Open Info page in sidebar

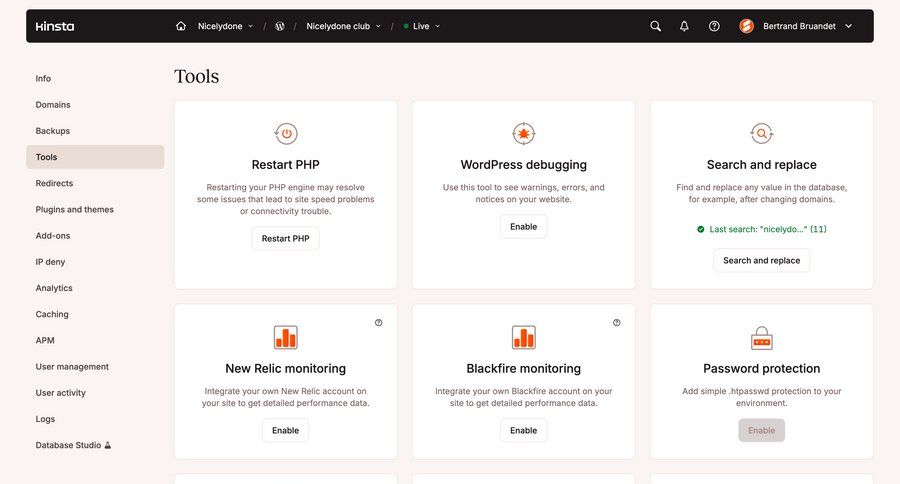43,79
